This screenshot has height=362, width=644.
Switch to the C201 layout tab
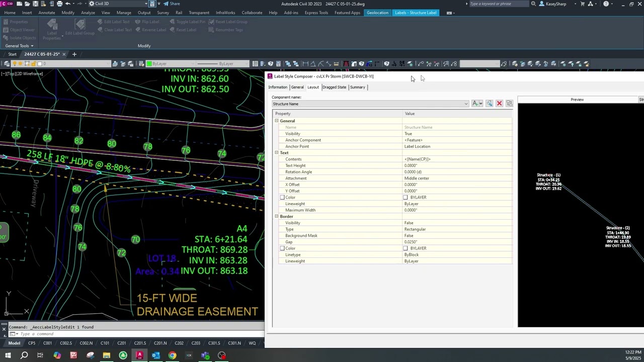pyautogui.click(x=121, y=343)
